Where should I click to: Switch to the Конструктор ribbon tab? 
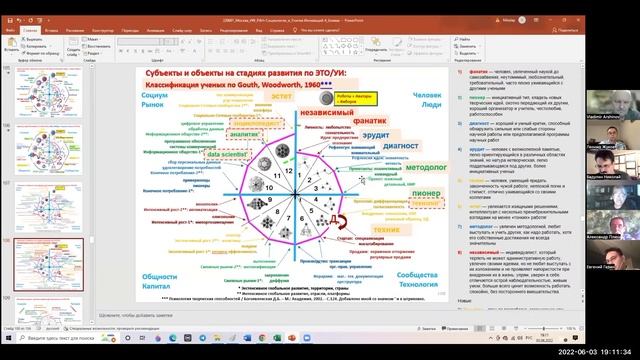click(103, 31)
